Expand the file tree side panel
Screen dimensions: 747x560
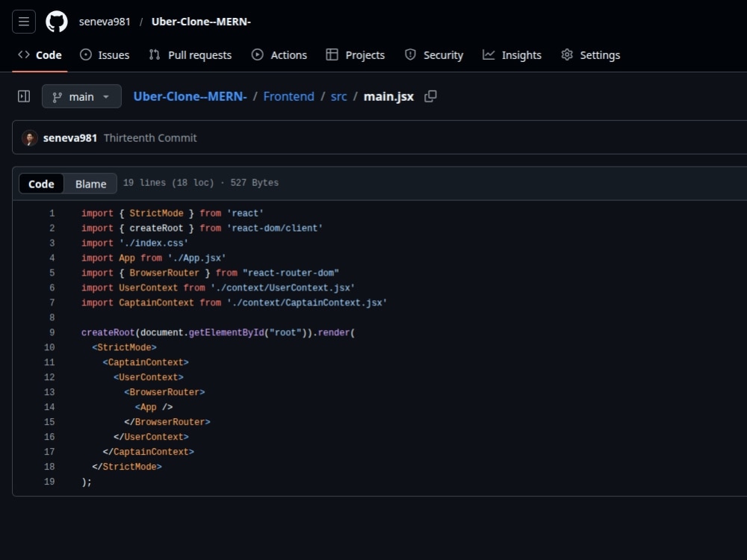pyautogui.click(x=24, y=96)
